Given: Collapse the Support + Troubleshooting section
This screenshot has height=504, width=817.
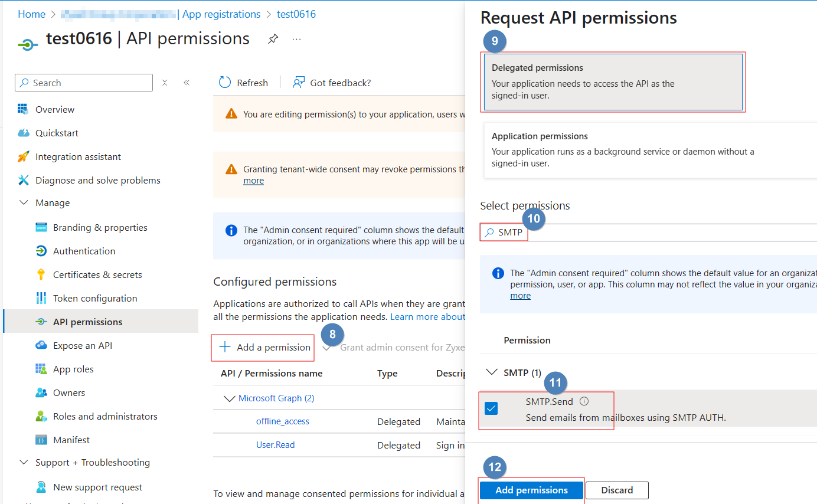Looking at the screenshot, I should [24, 462].
